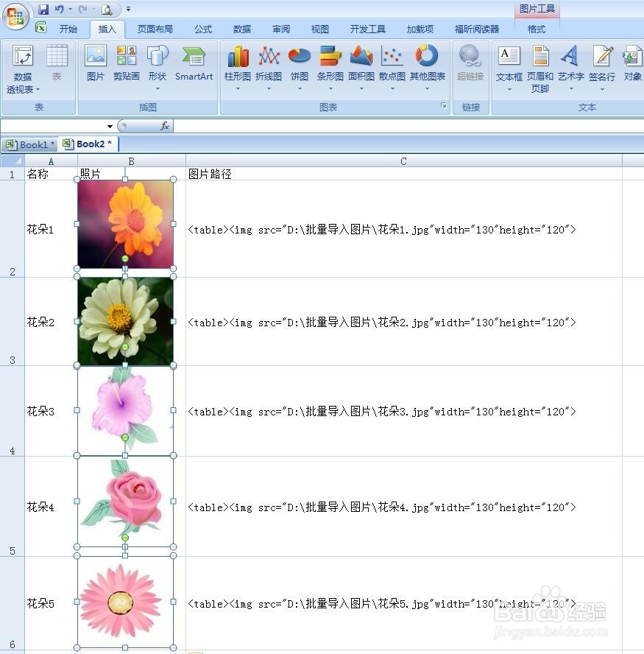
Task: Expand the bar chart dropdown arrow
Action: point(330,89)
